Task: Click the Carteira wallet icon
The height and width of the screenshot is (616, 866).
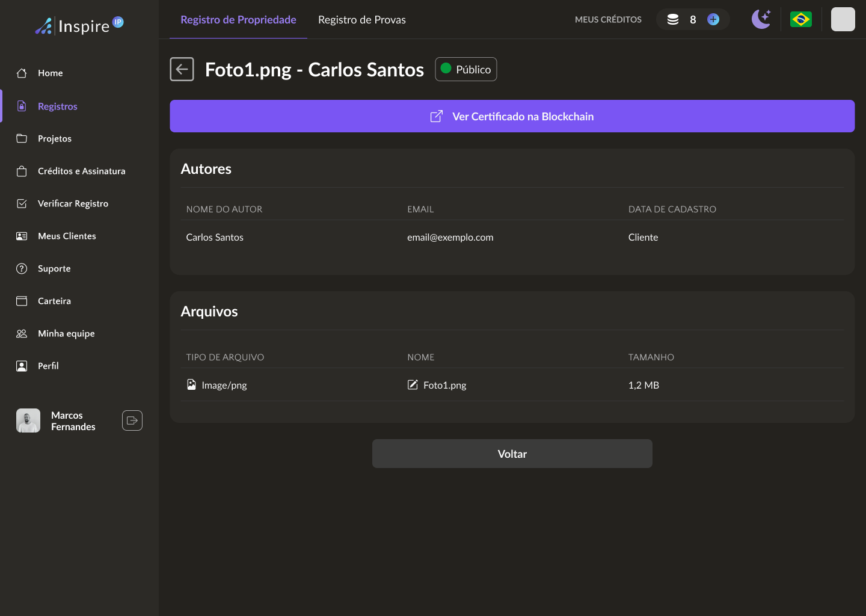Action: [22, 301]
